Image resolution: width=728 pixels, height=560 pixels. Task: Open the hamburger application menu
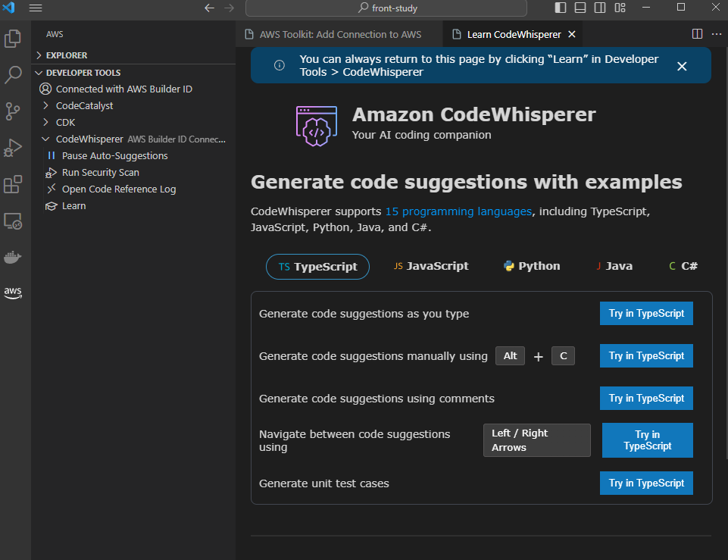tap(36, 8)
